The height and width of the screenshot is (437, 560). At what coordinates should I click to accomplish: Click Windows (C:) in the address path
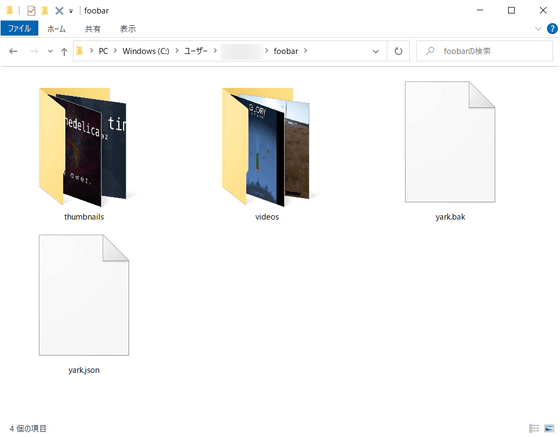146,51
